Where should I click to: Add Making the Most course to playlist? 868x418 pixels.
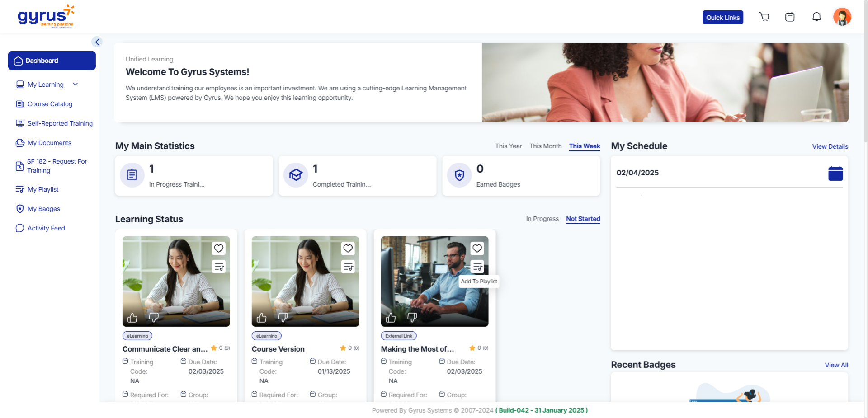click(x=477, y=267)
